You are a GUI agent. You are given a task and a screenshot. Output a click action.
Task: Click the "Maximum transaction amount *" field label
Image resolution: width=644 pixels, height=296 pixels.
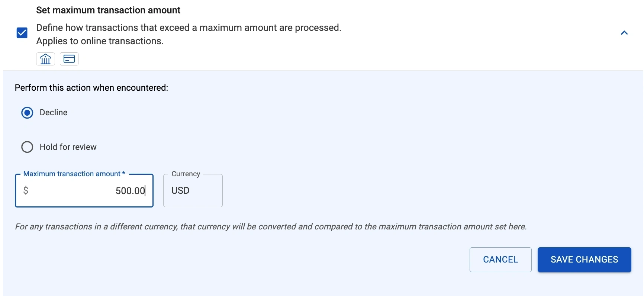74,174
